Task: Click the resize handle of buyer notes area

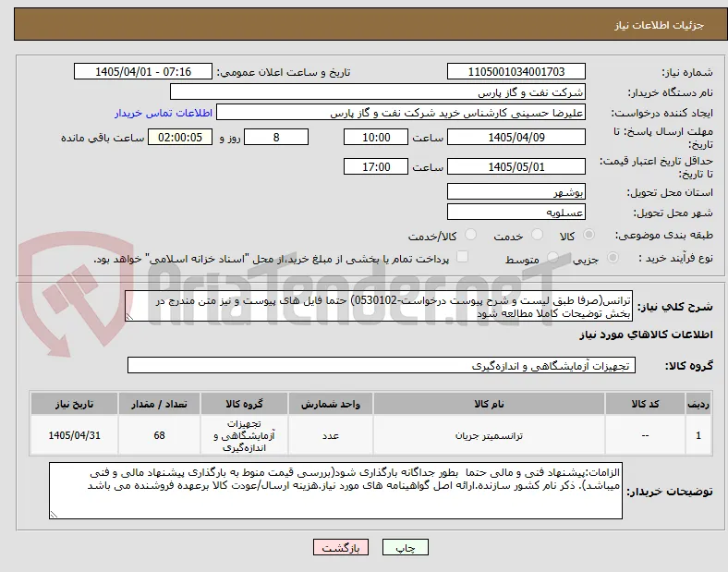Action: point(54,515)
